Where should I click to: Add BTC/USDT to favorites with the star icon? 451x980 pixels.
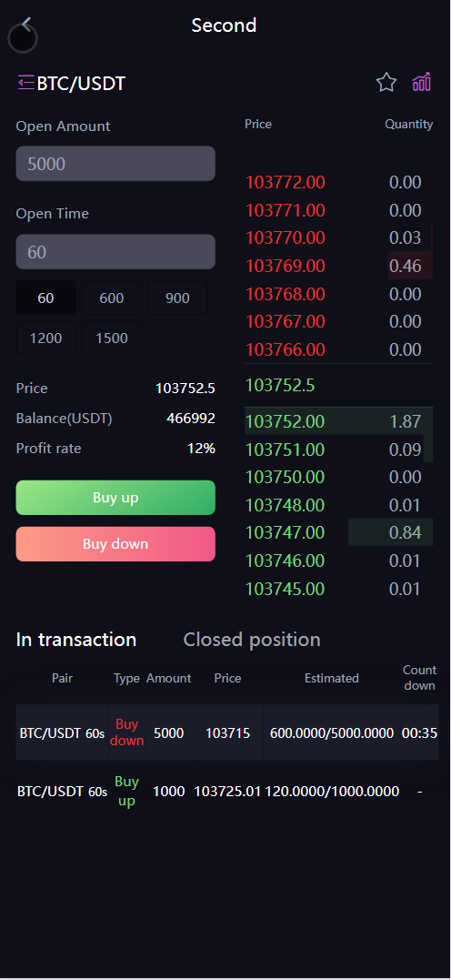click(386, 82)
